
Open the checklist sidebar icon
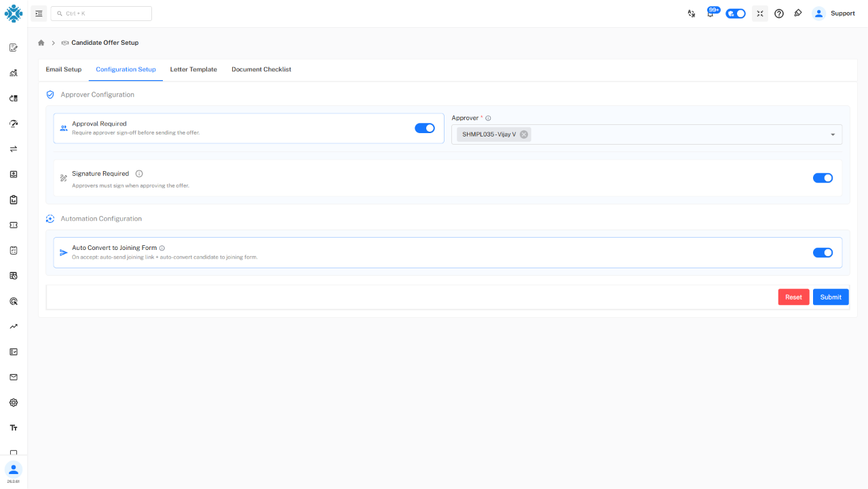(14, 250)
